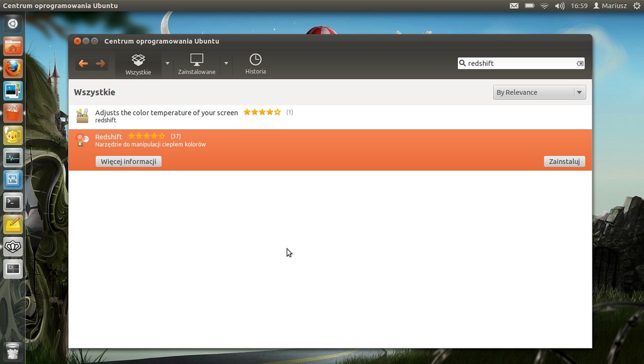Click the magnifier icon in search box
Viewport: 644px width, 364px height.
[462, 63]
